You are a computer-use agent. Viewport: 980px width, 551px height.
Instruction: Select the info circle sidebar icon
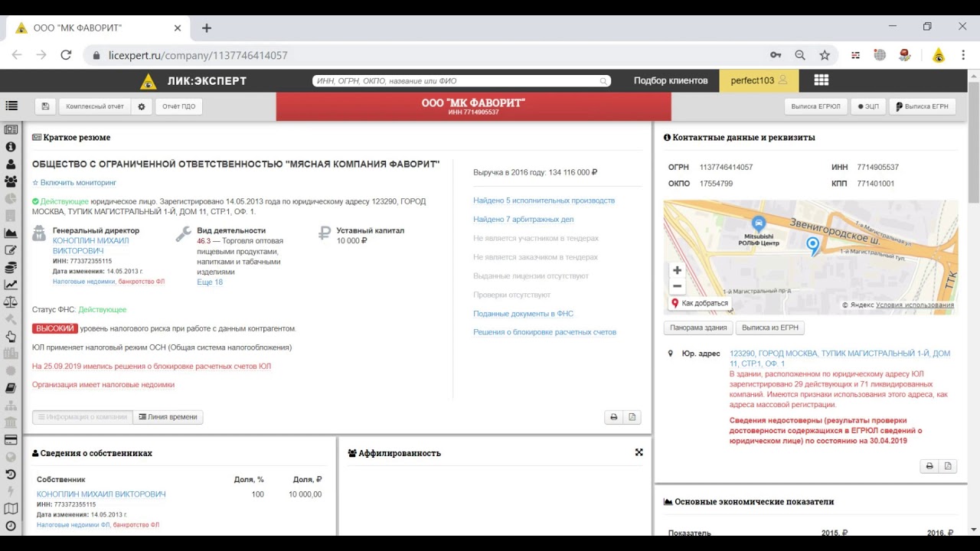click(x=11, y=147)
